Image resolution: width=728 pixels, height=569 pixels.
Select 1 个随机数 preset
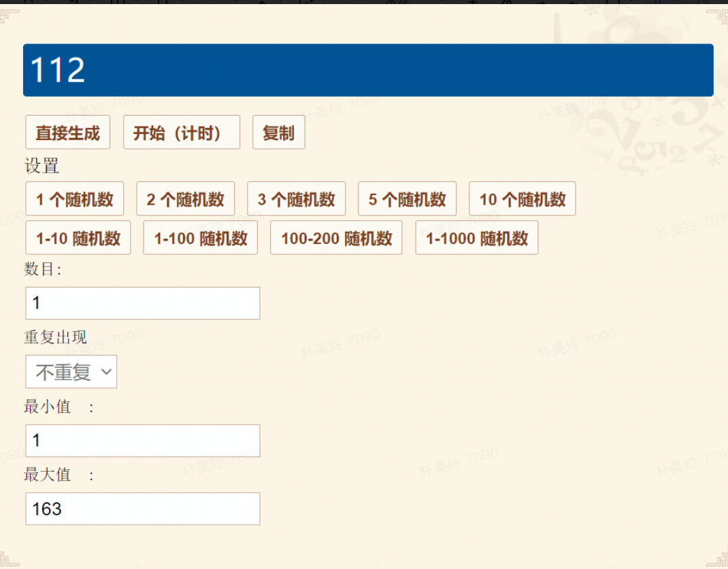point(75,199)
